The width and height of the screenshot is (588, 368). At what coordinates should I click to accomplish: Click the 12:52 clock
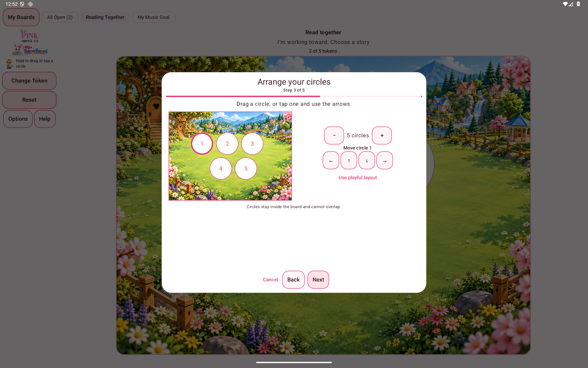[x=11, y=4]
